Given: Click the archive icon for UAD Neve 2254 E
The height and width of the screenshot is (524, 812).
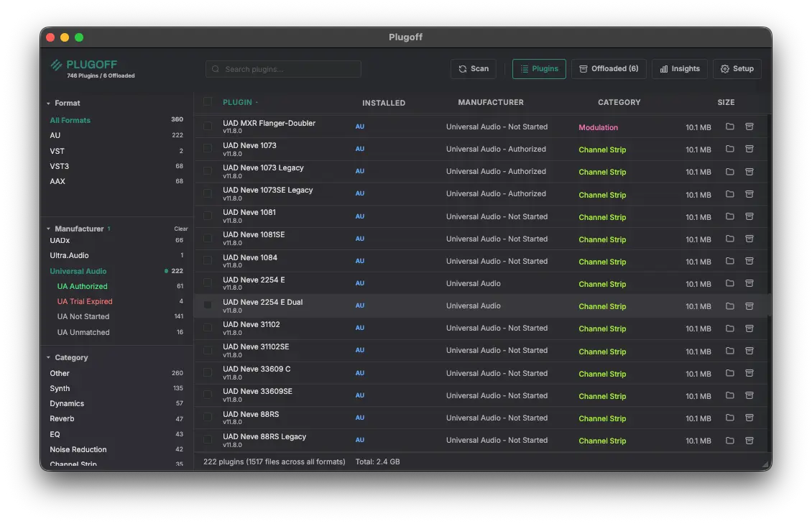Looking at the screenshot, I should click(x=749, y=283).
